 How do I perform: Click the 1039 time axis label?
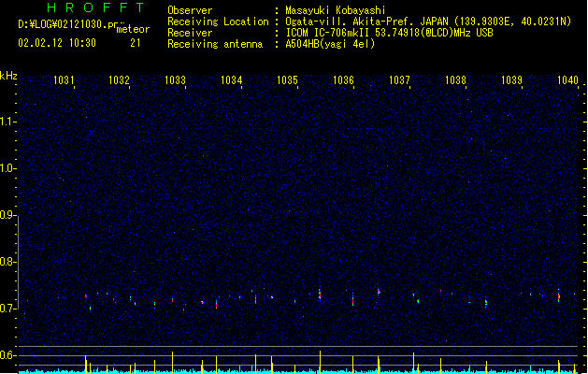pyautogui.click(x=511, y=80)
